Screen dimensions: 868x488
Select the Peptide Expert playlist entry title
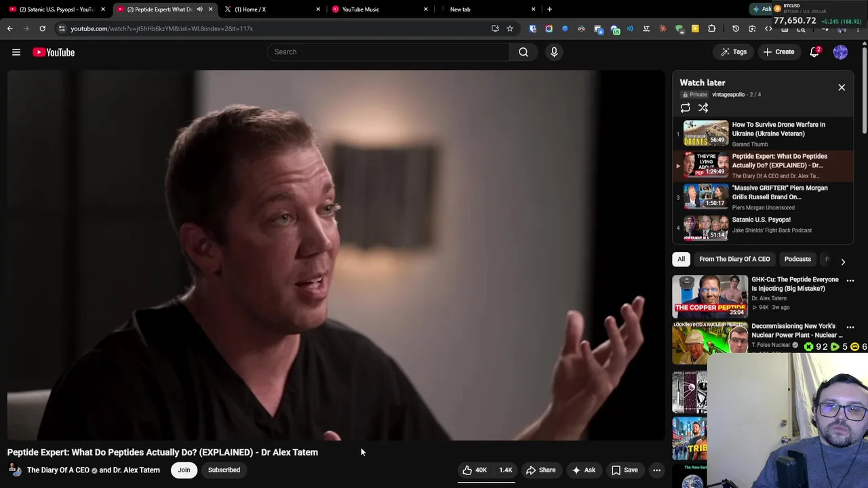(779, 161)
